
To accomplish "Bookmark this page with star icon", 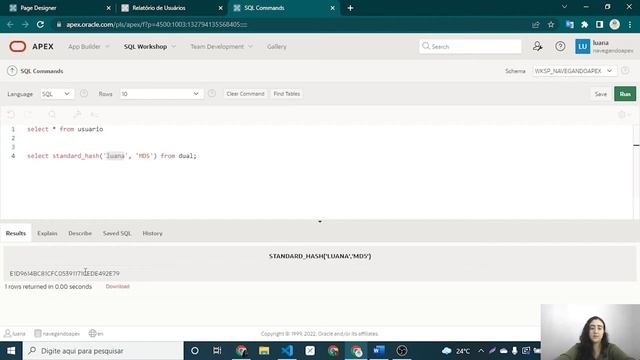I will coord(551,24).
